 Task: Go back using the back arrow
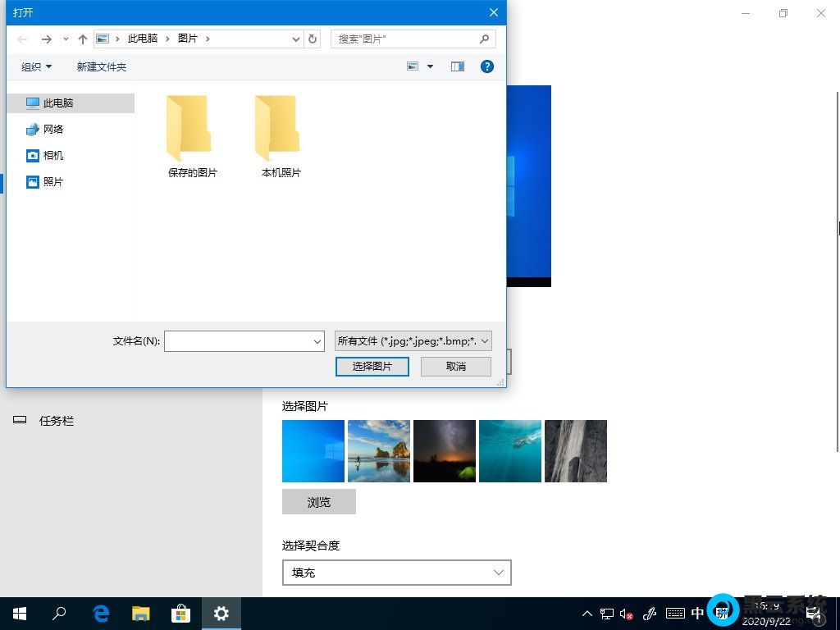[22, 39]
